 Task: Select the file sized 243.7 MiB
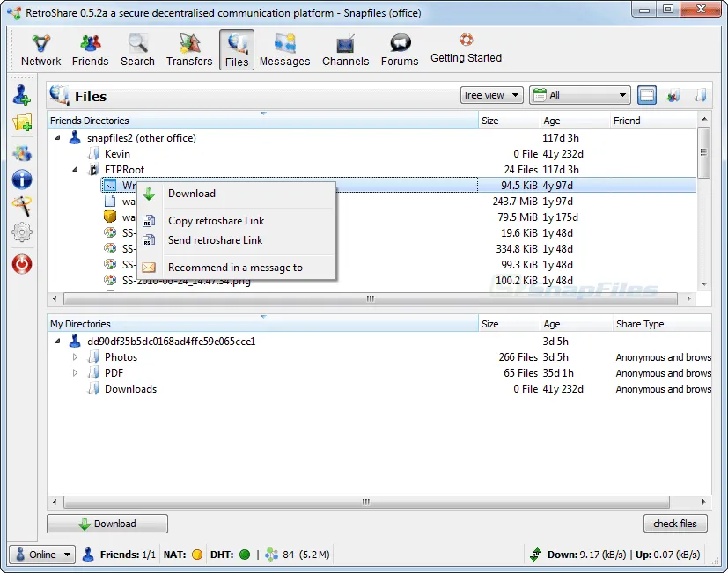(371, 202)
